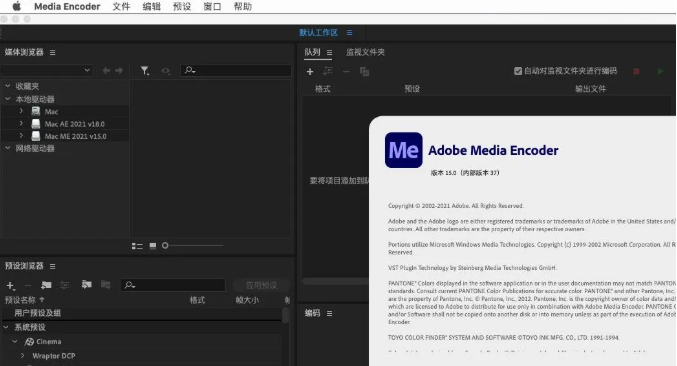Viewport: 677px width, 366px height.
Task: Select the 收藏夹 tree label
Action: click(27, 86)
